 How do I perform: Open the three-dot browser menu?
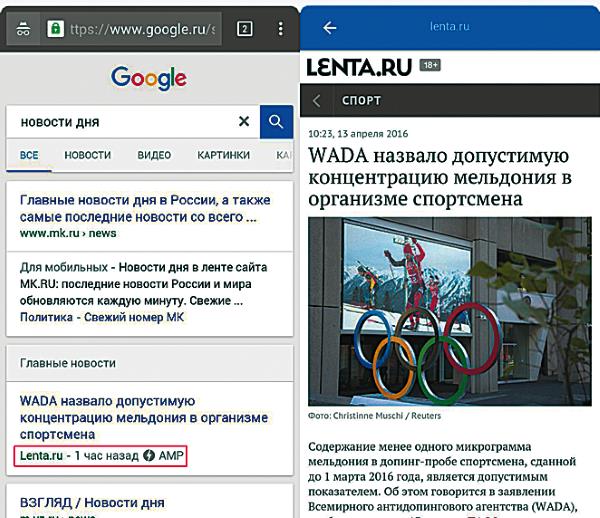[280, 29]
